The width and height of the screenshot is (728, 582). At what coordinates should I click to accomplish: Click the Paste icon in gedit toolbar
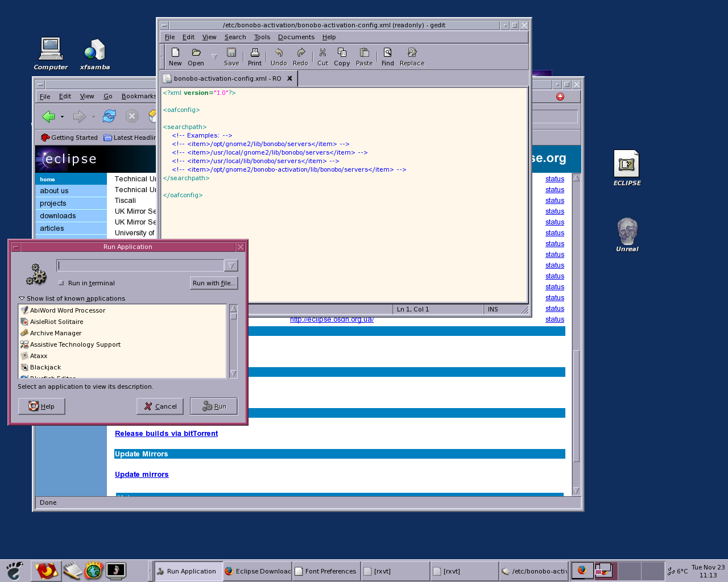pyautogui.click(x=365, y=53)
